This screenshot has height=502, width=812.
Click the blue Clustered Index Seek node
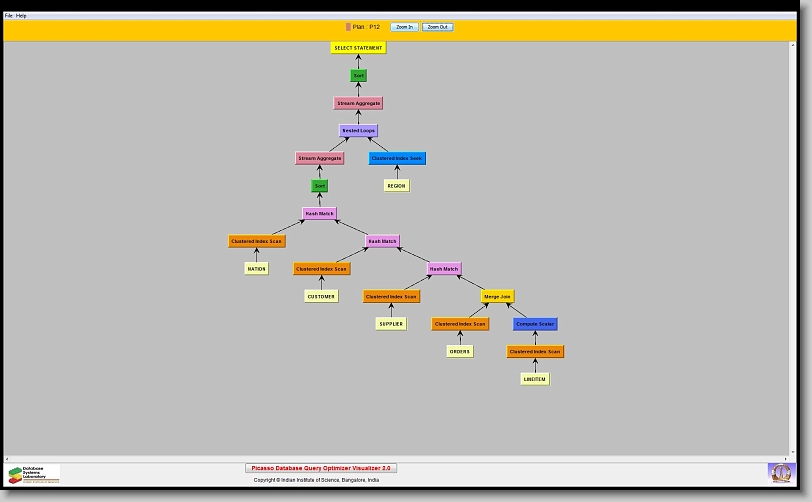(x=397, y=158)
